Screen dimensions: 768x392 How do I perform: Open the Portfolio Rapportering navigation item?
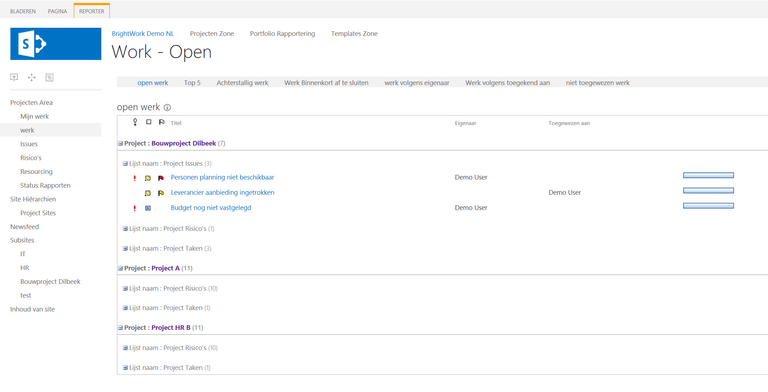(x=282, y=34)
